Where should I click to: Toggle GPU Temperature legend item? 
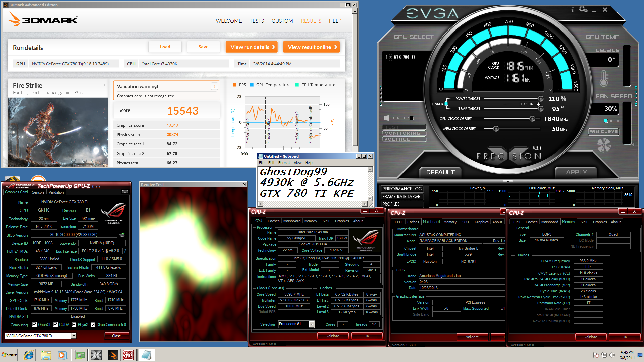coord(270,85)
